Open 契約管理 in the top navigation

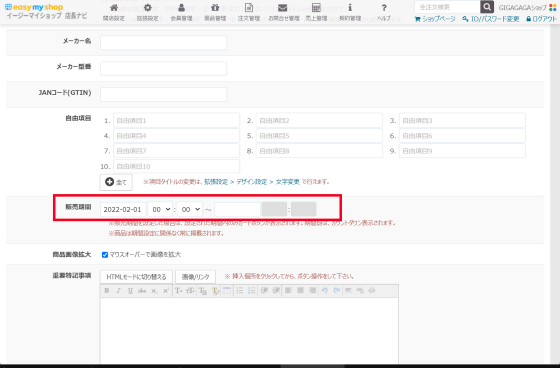350,12
